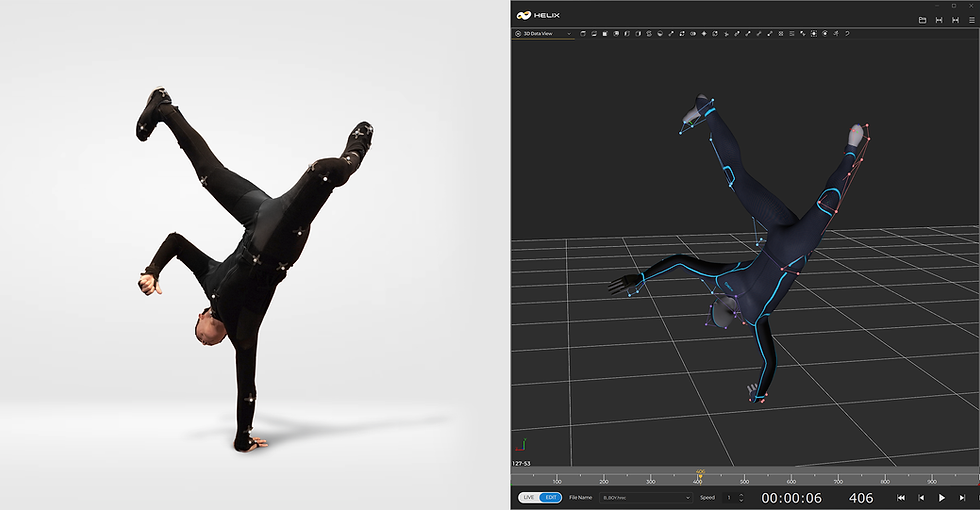The image size is (980, 510).
Task: Click frame 700 on the timeline
Action: [x=838, y=481]
